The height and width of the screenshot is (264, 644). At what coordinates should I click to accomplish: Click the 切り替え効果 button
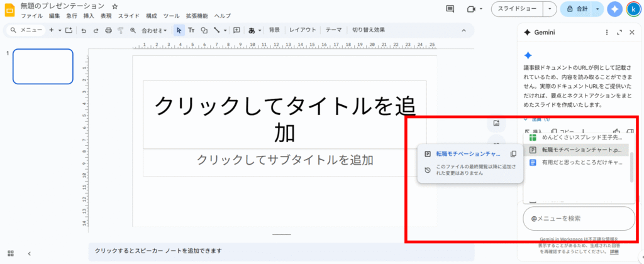(x=368, y=30)
